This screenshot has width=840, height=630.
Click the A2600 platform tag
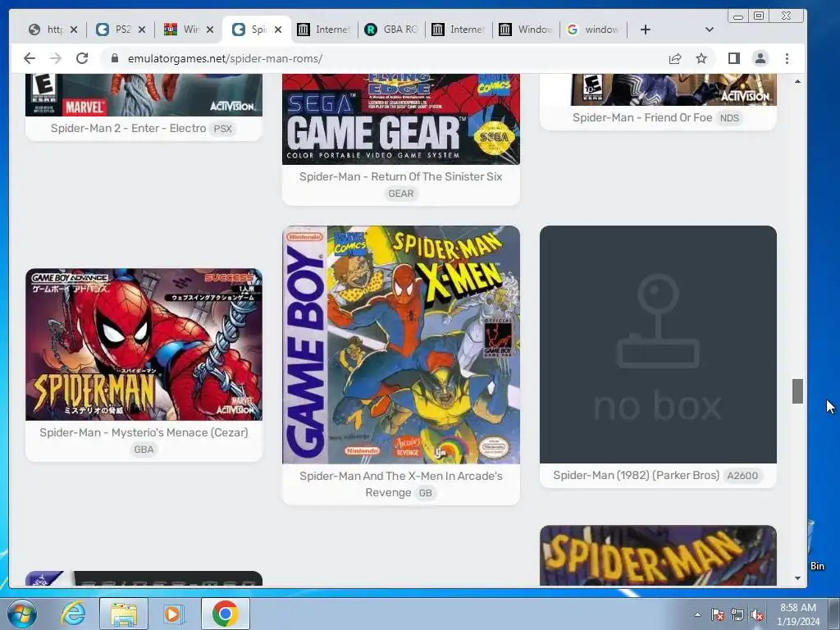pos(742,475)
